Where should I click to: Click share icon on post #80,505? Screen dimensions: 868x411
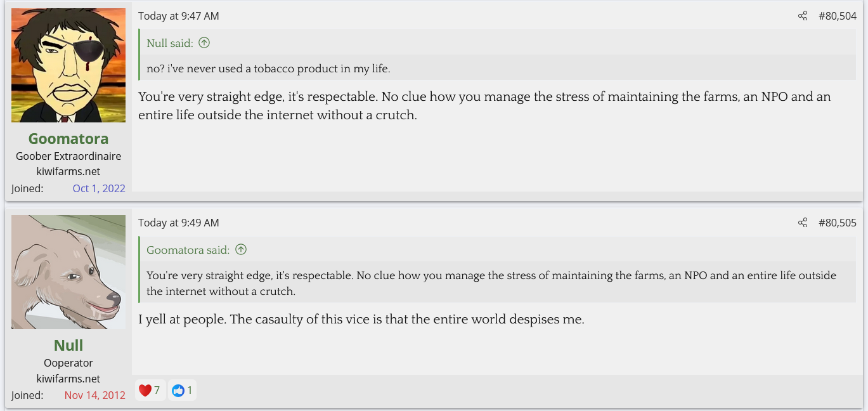pyautogui.click(x=803, y=223)
